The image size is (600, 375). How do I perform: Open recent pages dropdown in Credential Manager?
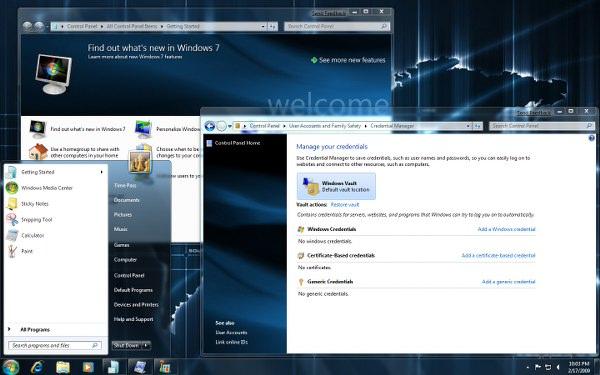pos(230,126)
